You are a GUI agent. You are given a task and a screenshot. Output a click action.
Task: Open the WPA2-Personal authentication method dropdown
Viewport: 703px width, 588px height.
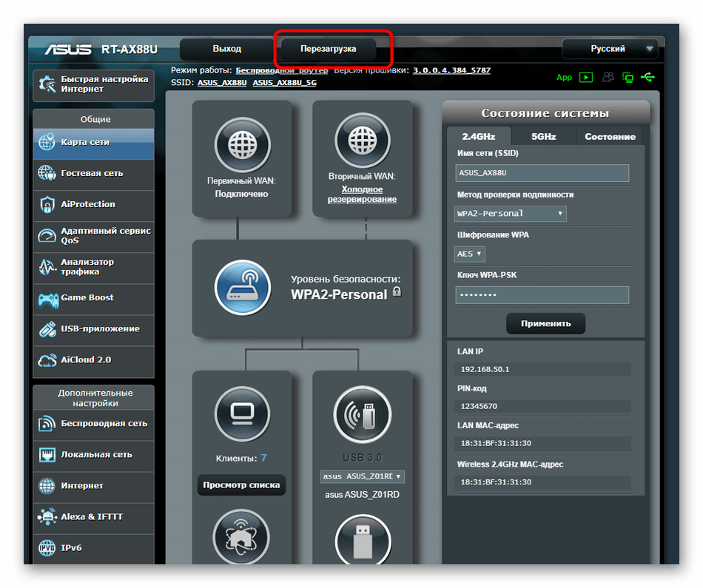[511, 214]
